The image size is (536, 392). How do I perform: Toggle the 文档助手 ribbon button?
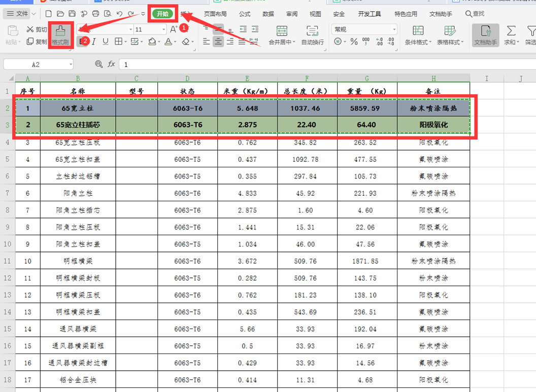485,35
